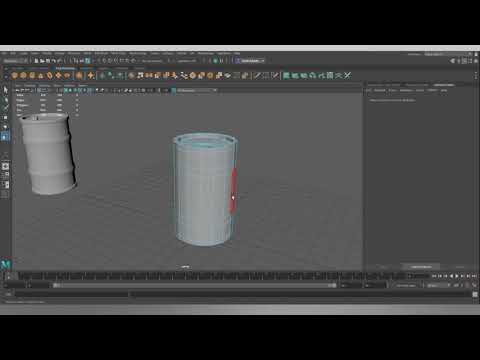The width and height of the screenshot is (480, 360).
Task: Open the Attributes menu in Attribute Editor
Action: point(406,90)
